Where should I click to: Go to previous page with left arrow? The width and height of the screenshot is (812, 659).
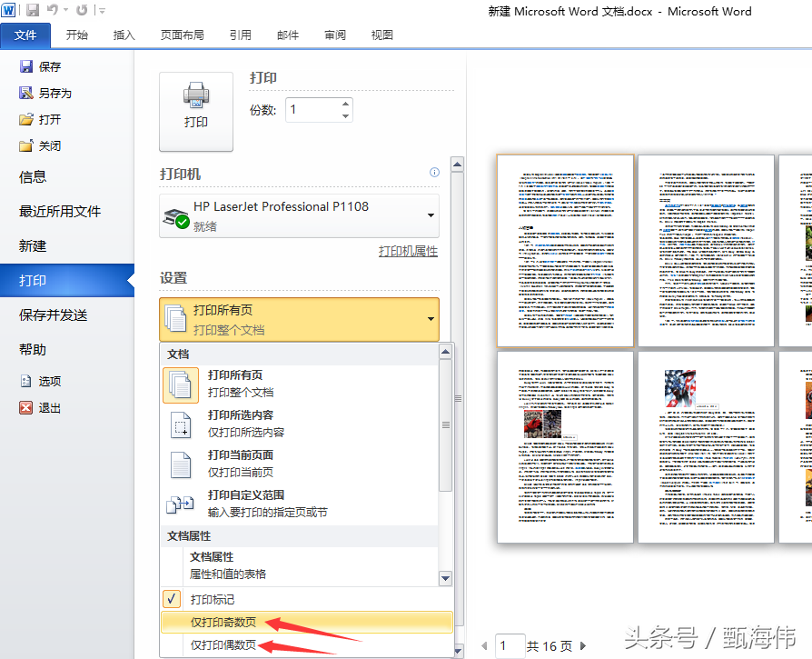pos(484,646)
